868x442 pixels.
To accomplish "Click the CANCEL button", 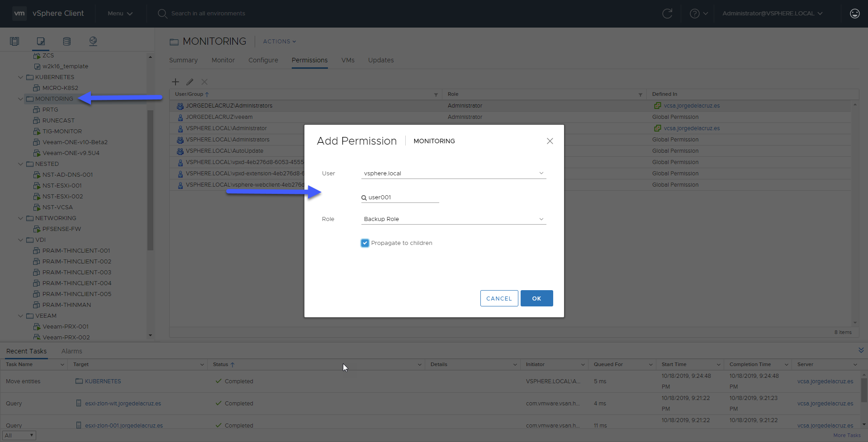I will coord(499,298).
